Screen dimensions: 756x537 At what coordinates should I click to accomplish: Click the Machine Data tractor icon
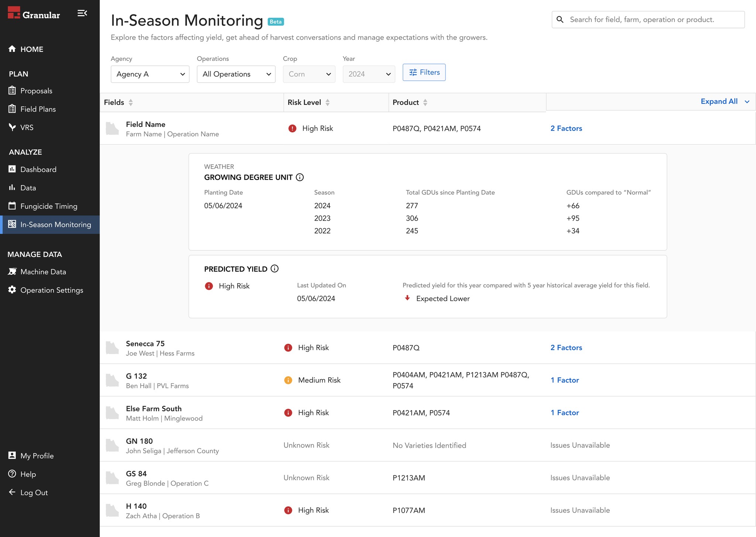point(12,271)
